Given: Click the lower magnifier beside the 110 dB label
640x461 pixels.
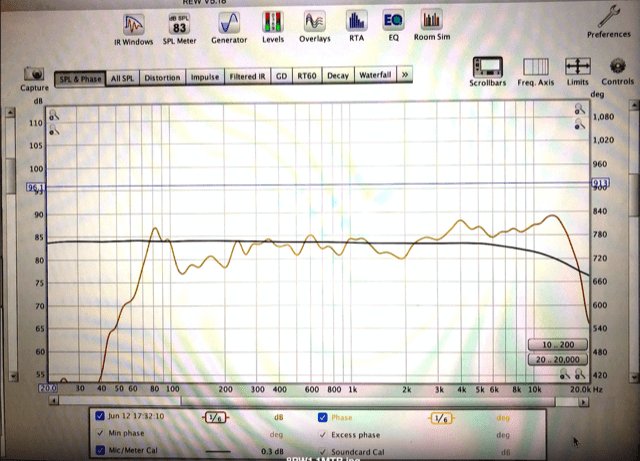Looking at the screenshot, I should pyautogui.click(x=53, y=130).
